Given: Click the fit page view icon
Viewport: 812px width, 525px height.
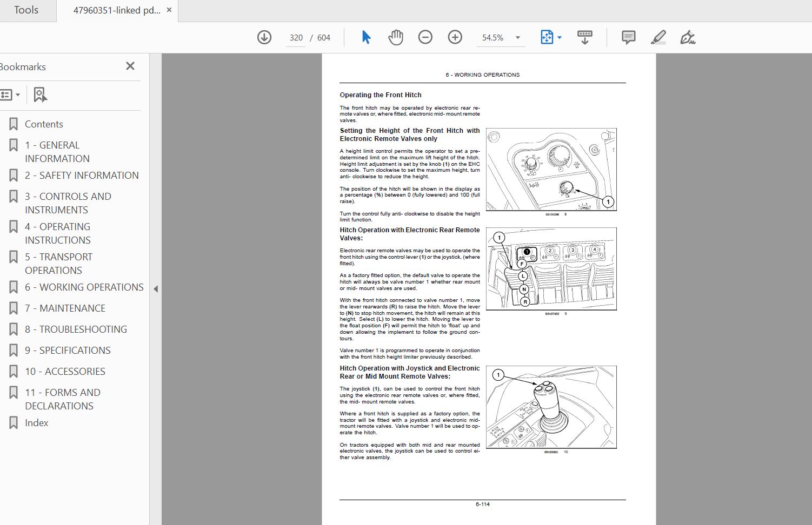Looking at the screenshot, I should click(x=547, y=37).
